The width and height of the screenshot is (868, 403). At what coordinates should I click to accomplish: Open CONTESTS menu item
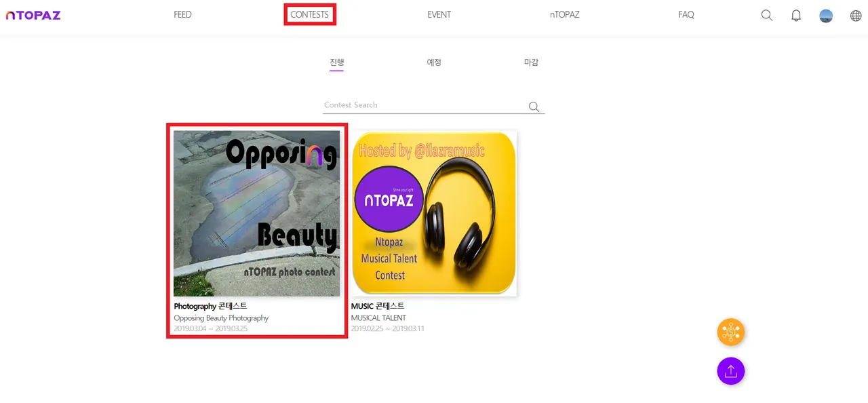[x=309, y=14]
